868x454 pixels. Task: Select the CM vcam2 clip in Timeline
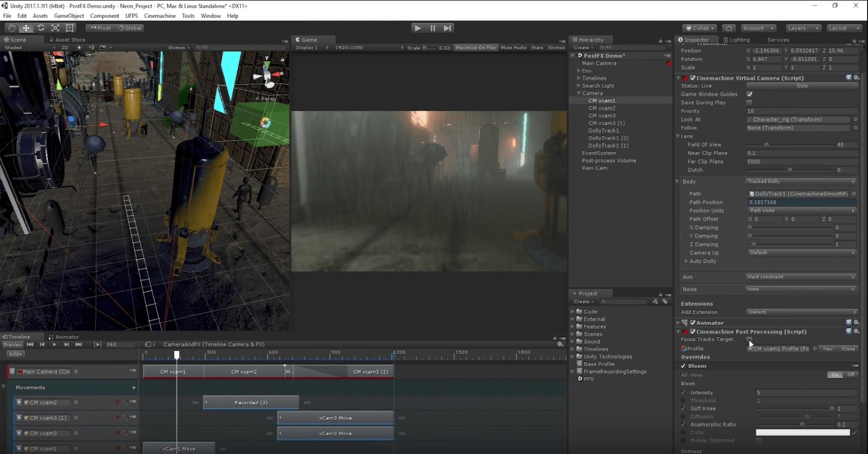pos(244,372)
